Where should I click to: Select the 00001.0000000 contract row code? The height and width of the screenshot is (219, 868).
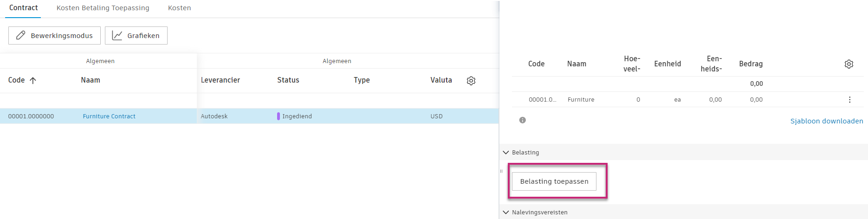[31, 116]
